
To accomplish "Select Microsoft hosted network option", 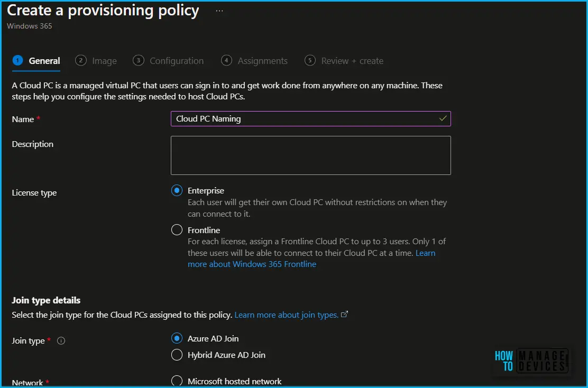I will (177, 381).
